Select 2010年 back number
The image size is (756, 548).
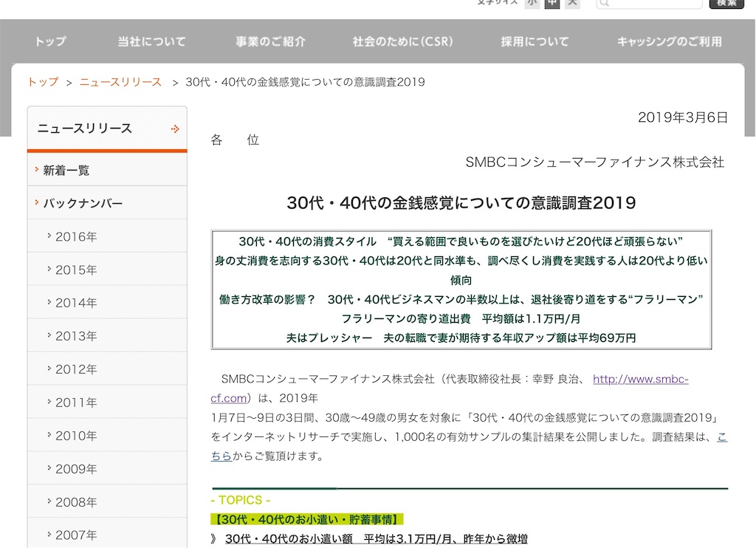click(x=107, y=436)
